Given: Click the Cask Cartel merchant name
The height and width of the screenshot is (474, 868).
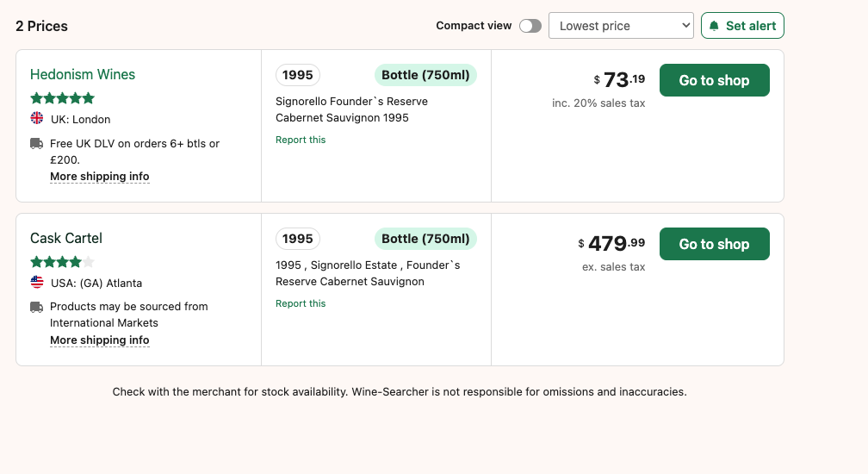Looking at the screenshot, I should point(66,239).
